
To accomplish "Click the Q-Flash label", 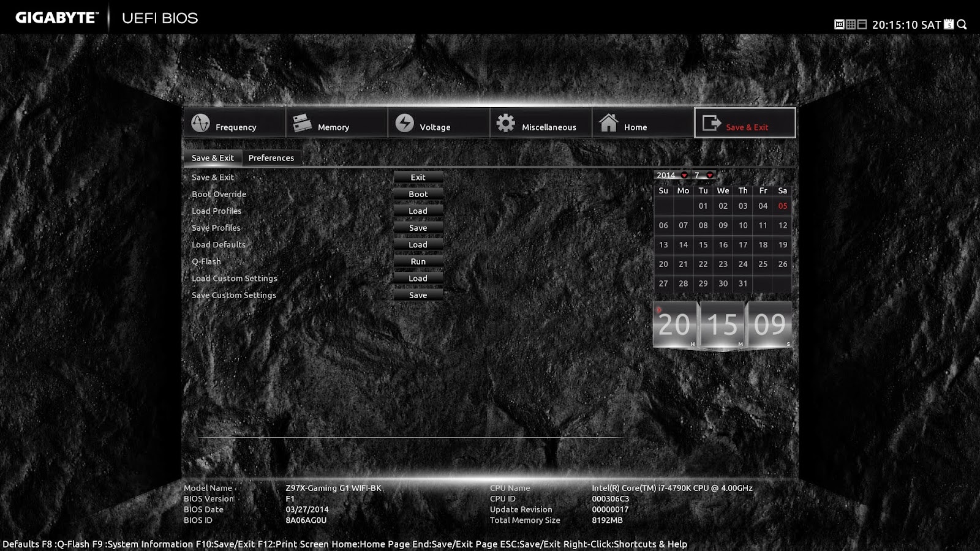I will point(206,261).
